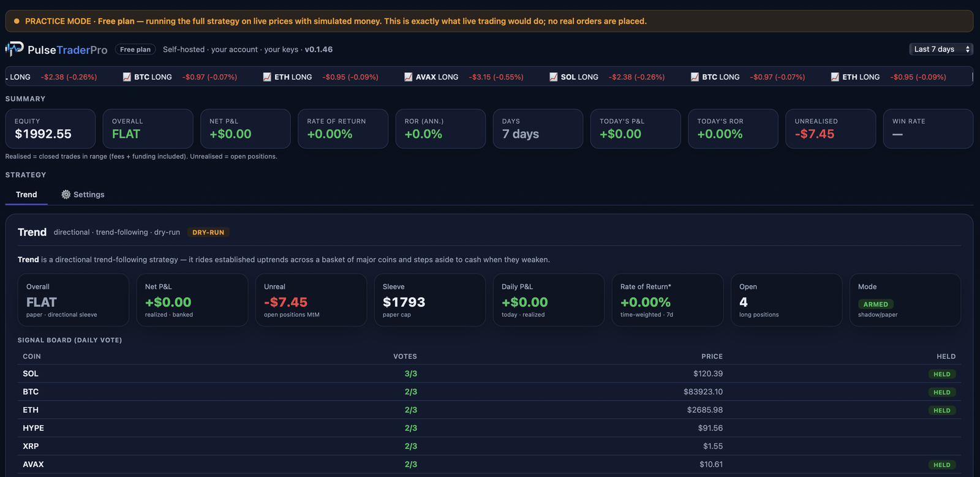Select the AVAX coin row

click(x=489, y=464)
